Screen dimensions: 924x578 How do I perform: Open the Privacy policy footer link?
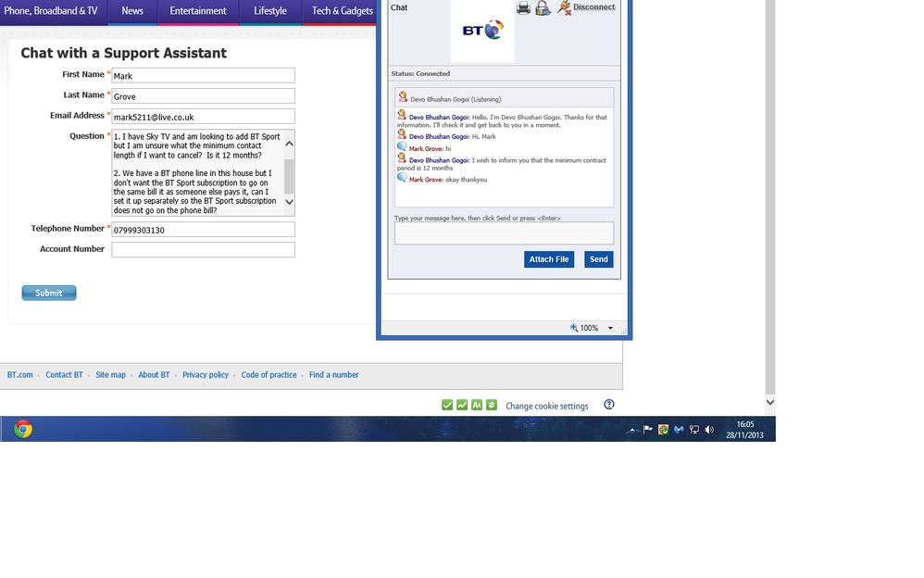point(205,374)
